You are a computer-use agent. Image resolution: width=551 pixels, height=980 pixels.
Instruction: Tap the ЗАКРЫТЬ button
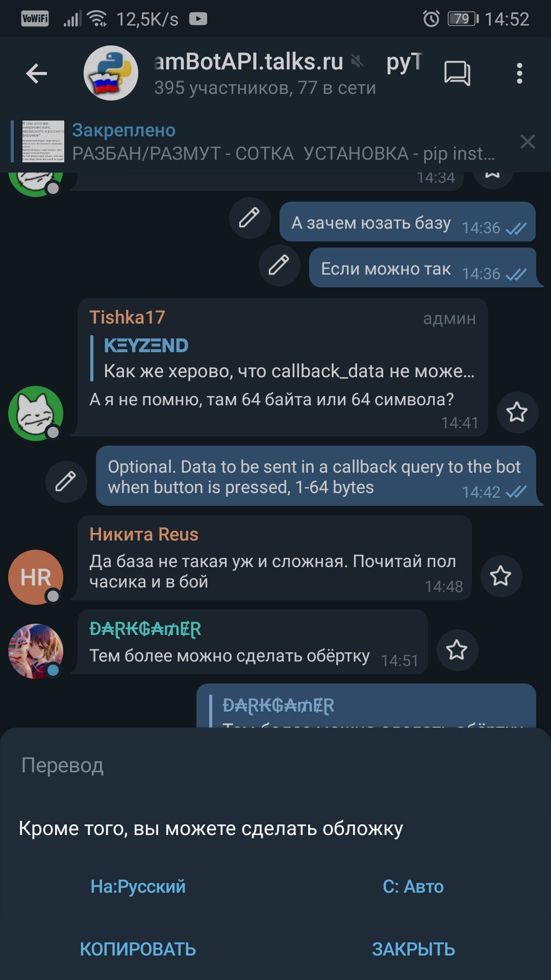(413, 949)
